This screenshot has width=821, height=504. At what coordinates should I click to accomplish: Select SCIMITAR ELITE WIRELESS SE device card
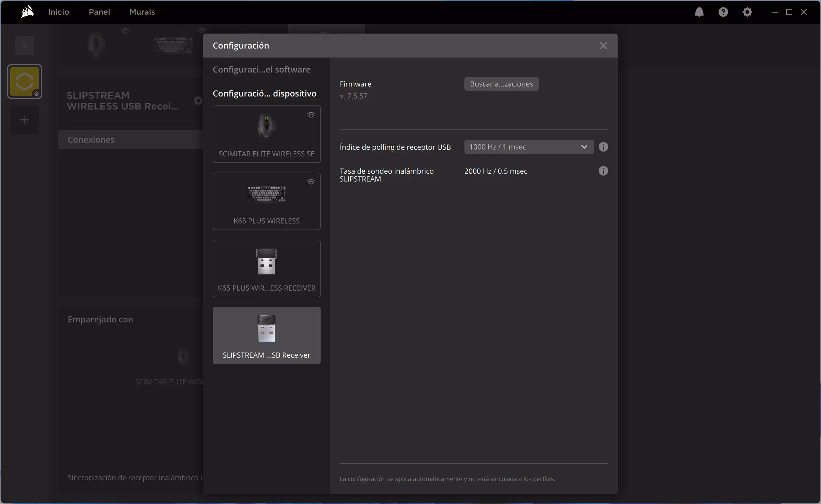[266, 134]
